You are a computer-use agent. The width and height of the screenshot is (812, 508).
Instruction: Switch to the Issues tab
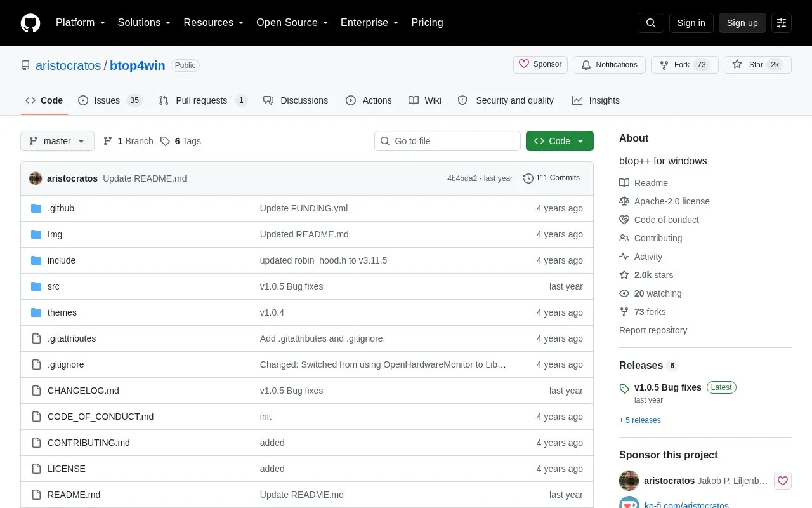[x=110, y=100]
